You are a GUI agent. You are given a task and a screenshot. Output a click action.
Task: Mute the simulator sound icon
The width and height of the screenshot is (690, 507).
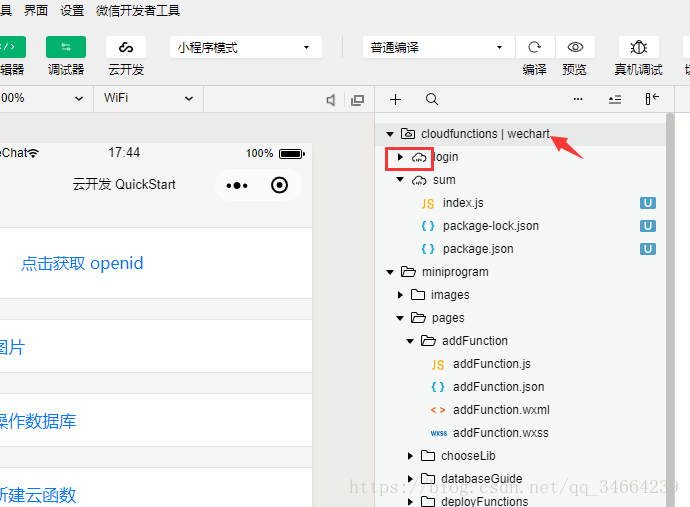coord(331,100)
